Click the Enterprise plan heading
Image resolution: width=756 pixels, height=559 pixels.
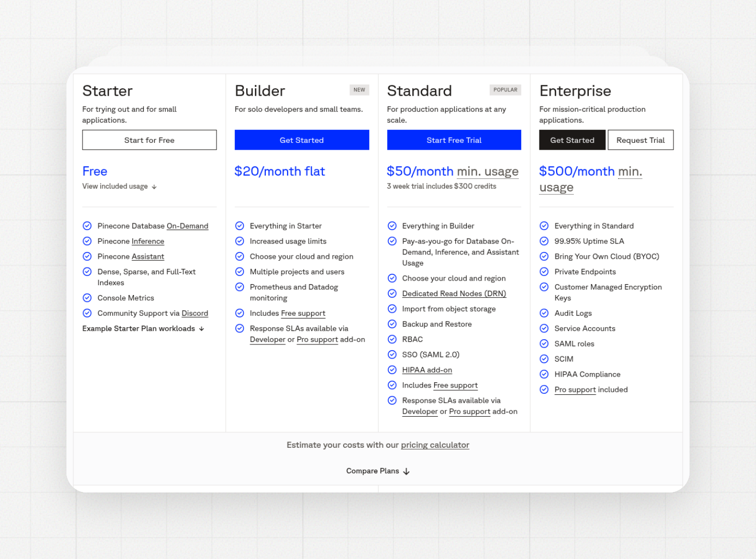tap(575, 91)
